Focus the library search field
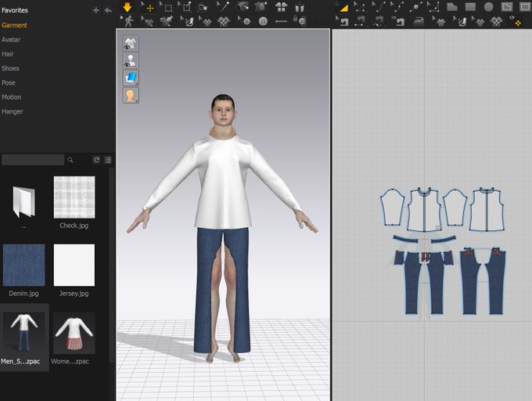The image size is (532, 401). pos(33,160)
